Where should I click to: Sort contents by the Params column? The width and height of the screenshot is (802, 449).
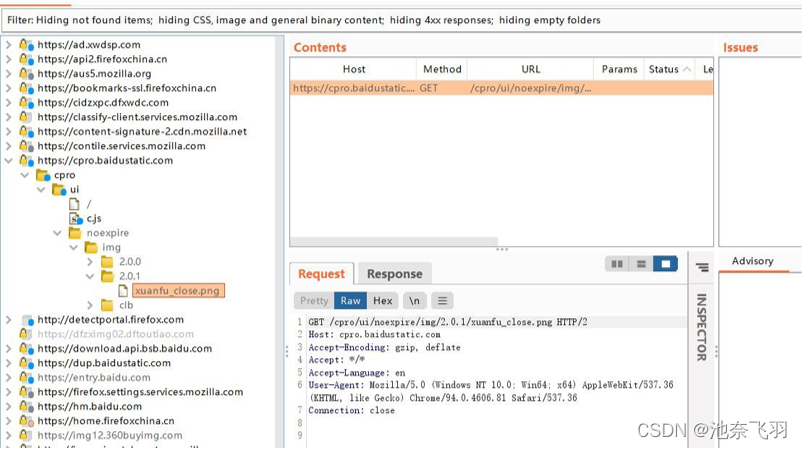[x=619, y=69]
